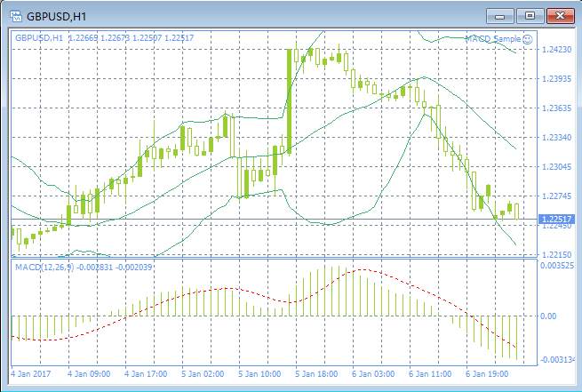The image size is (582, 392).
Task: Click the GBPUSD,H1 chart window icon
Action: click(16, 16)
